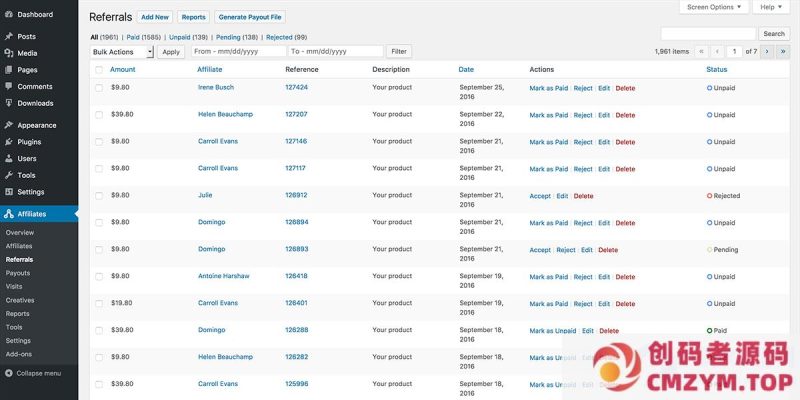Click the Comments bubble icon
Screen dimensions: 800x400
8,86
